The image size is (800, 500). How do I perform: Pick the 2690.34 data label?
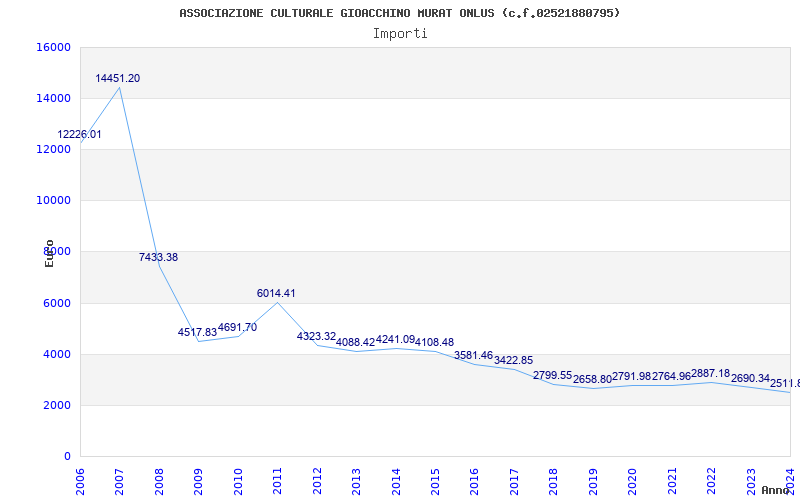[750, 379]
